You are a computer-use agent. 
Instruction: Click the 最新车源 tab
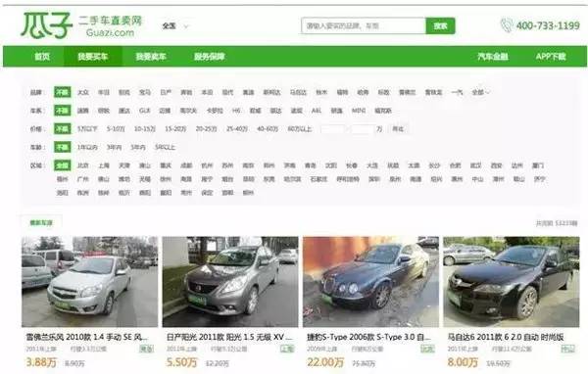41,223
